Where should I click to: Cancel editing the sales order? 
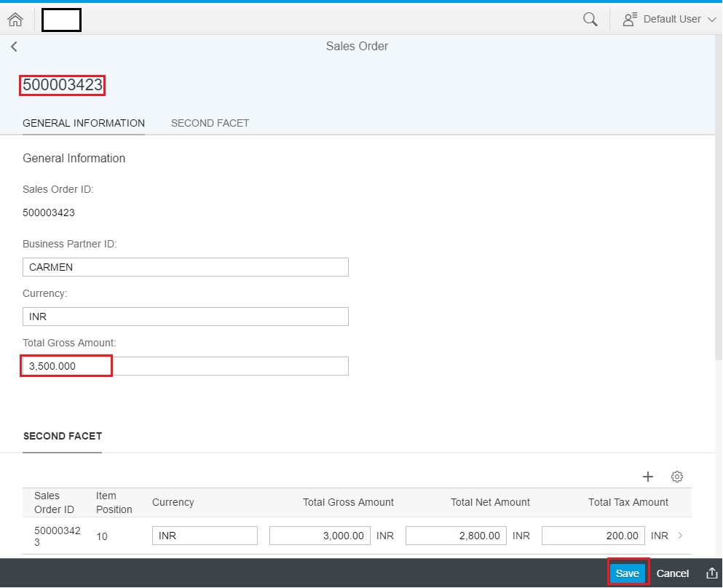tap(672, 573)
